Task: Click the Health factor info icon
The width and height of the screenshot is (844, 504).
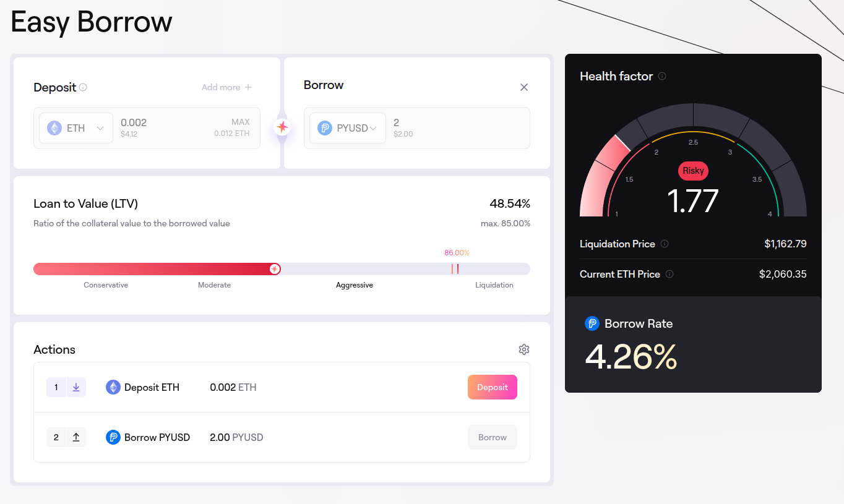Action: click(x=662, y=76)
